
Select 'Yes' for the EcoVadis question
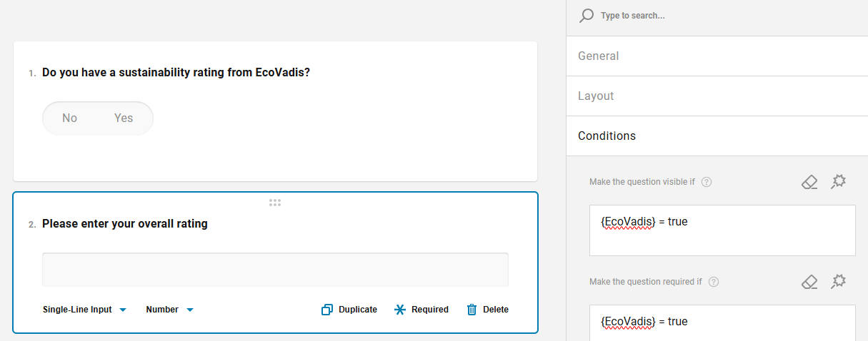[x=124, y=118]
